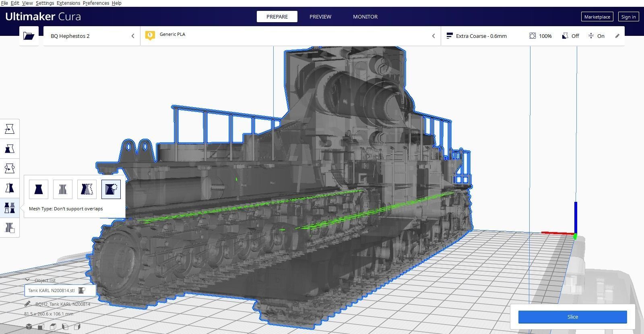Switch to the PREPARE stage tab
The image size is (644, 334).
tap(277, 17)
